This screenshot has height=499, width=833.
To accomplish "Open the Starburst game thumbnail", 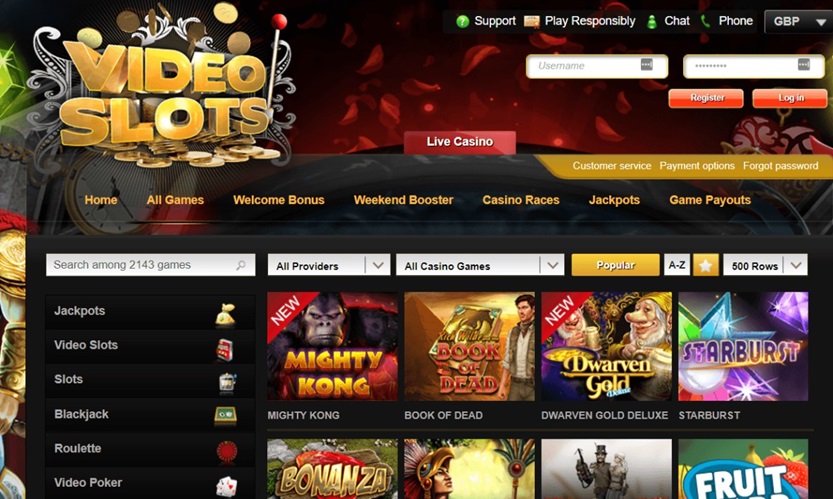I will [x=743, y=346].
